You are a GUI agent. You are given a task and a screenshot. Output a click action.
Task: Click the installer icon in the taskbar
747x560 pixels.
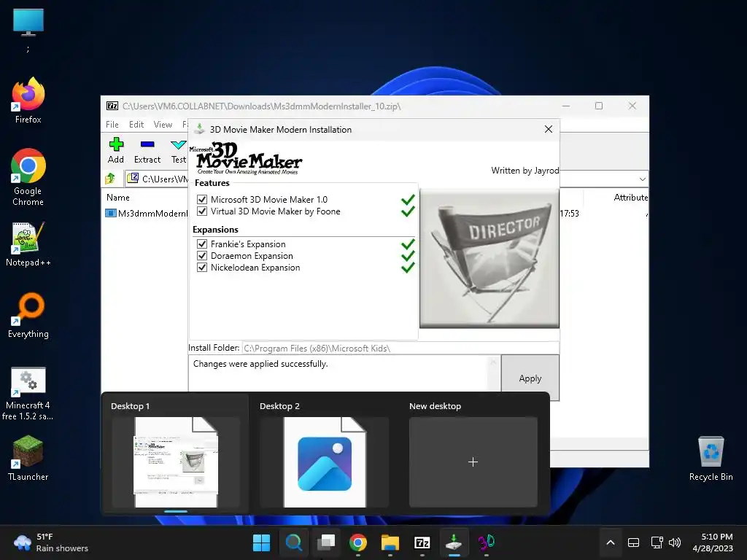(x=454, y=542)
